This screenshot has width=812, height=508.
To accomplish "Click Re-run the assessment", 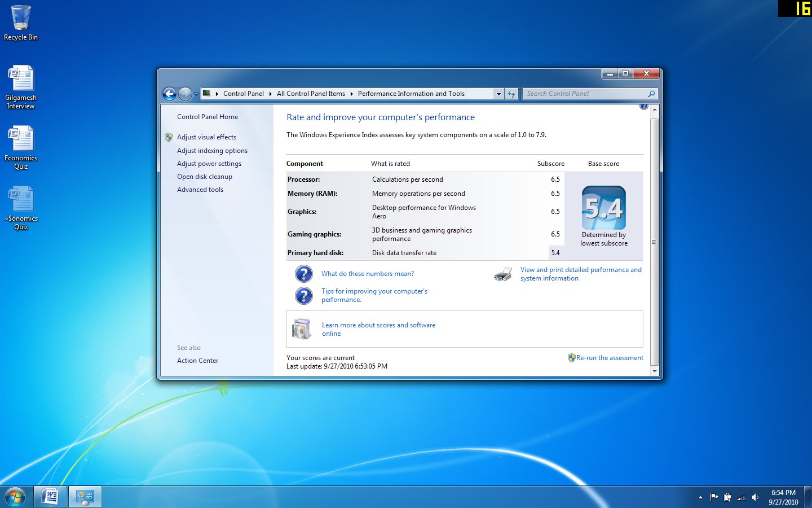I will pos(610,358).
